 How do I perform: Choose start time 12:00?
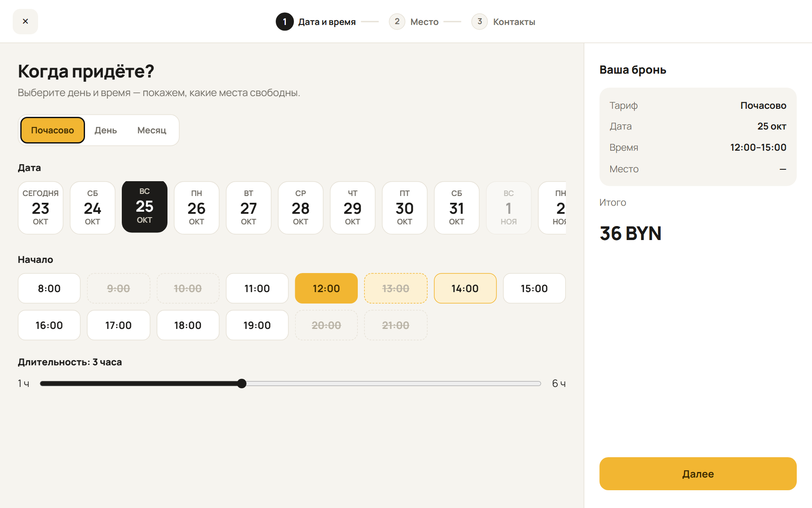coord(326,288)
